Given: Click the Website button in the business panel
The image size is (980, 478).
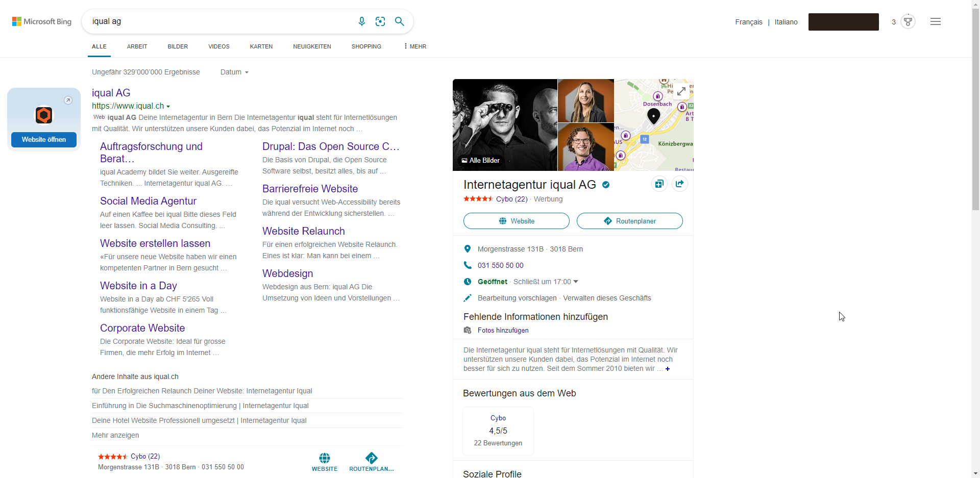Looking at the screenshot, I should pos(517,221).
